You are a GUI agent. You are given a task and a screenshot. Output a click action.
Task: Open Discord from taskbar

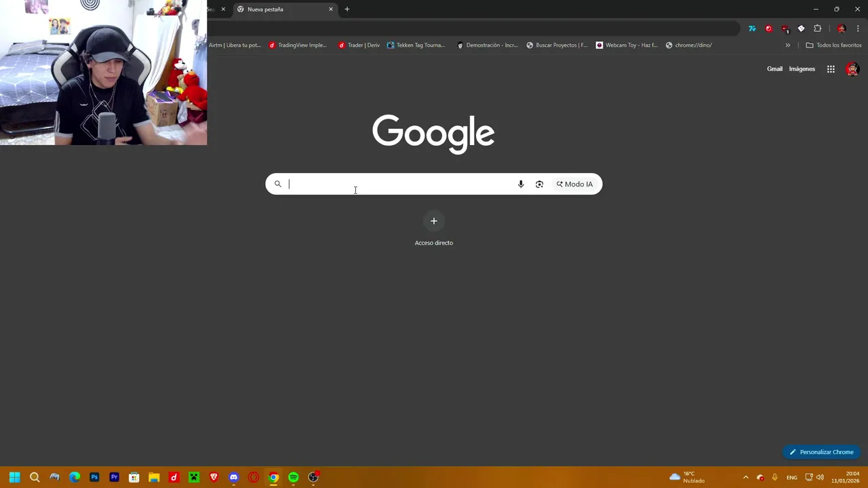click(x=233, y=477)
